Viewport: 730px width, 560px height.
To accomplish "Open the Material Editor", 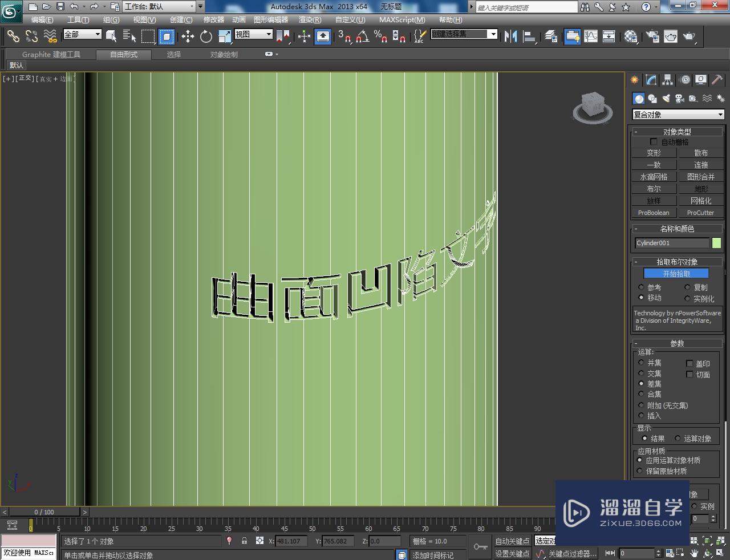I will click(631, 36).
